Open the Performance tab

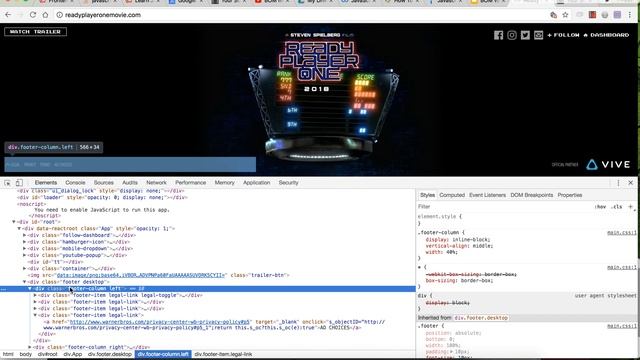point(191,183)
